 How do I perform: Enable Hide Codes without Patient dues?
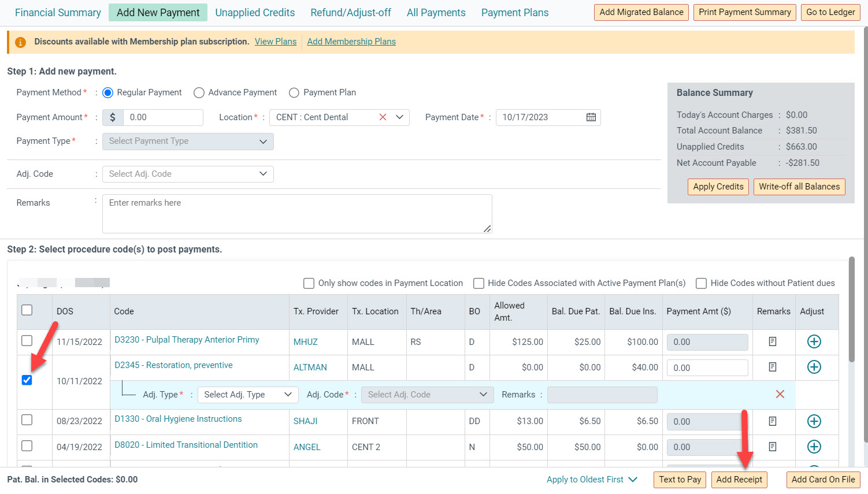[702, 283]
